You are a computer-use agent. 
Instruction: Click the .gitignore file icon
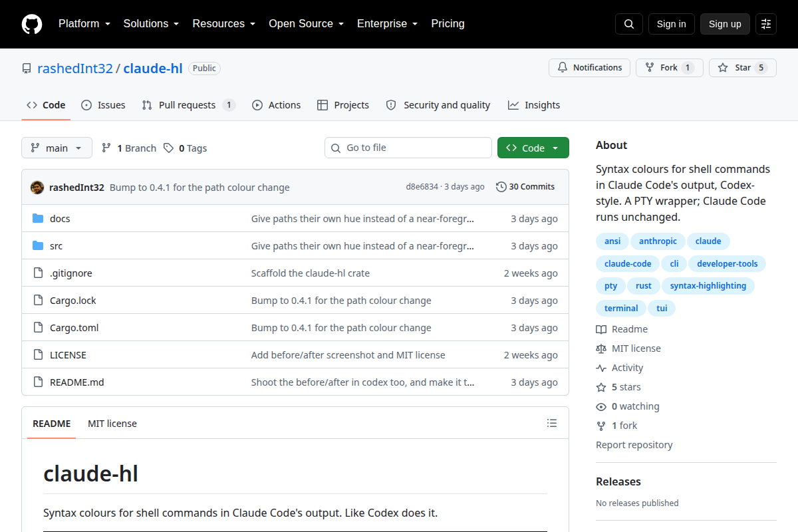[38, 273]
